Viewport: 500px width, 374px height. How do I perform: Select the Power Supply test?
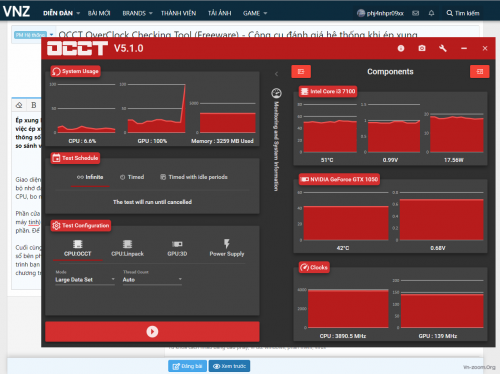pos(227,248)
